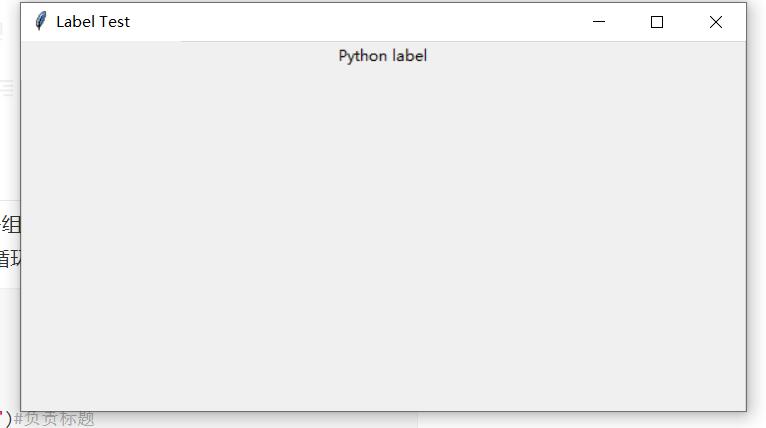Image resolution: width=766 pixels, height=428 pixels.
Task: Maximize the Label Test window
Action: tap(657, 22)
